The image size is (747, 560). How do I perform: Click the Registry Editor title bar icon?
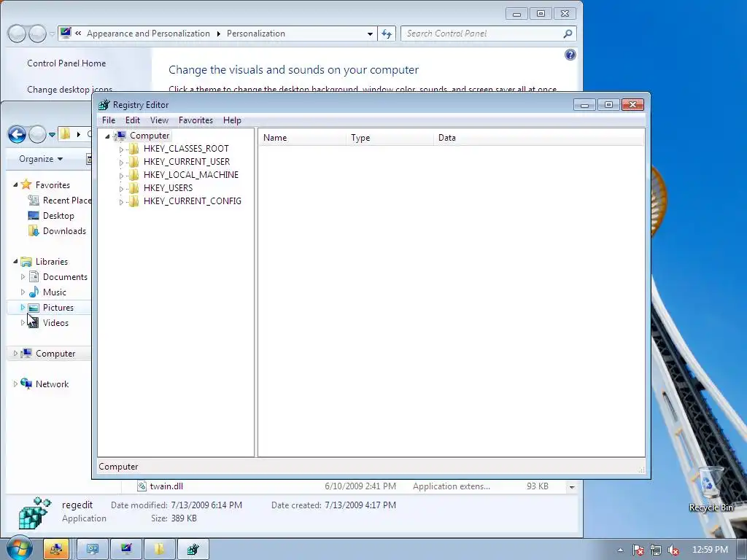point(104,105)
